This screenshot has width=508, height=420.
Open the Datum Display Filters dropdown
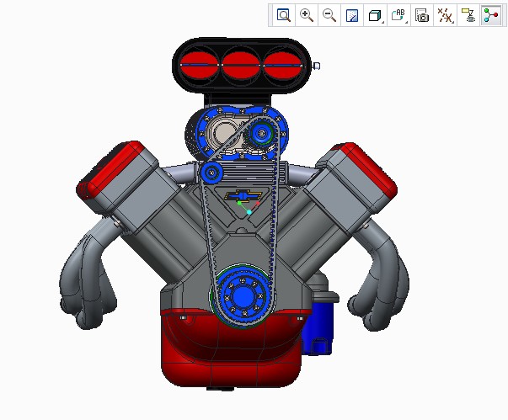coord(445,15)
